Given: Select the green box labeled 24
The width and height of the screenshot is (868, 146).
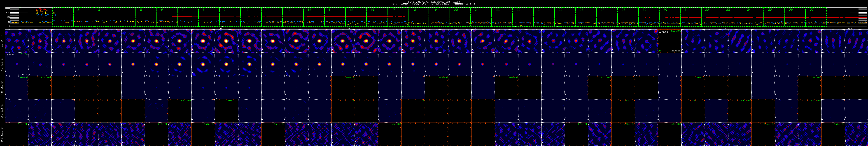Looking at the screenshot, I should point(544,17).
